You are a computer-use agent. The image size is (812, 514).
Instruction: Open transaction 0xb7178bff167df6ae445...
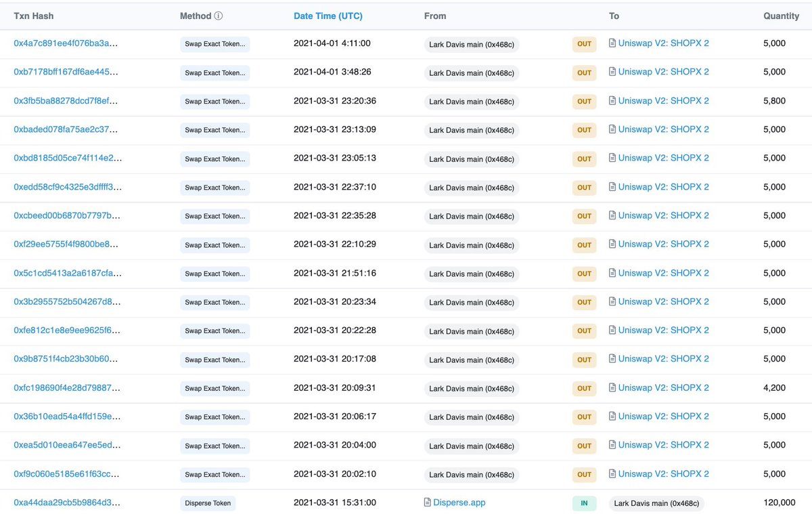68,72
